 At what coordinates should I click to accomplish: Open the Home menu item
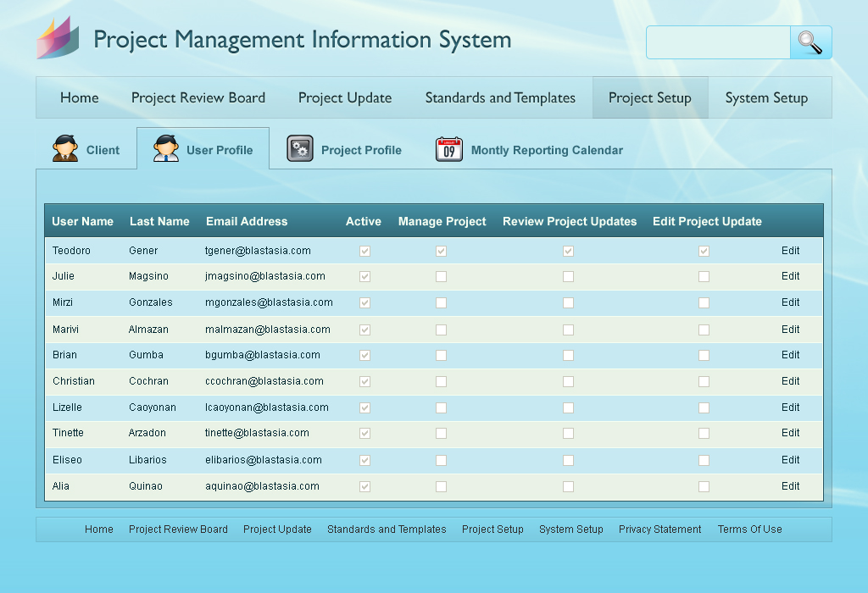pos(80,98)
